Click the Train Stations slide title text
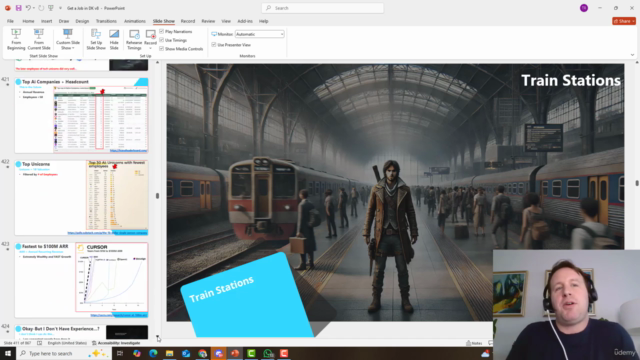This screenshot has height=360, width=640. click(x=571, y=80)
